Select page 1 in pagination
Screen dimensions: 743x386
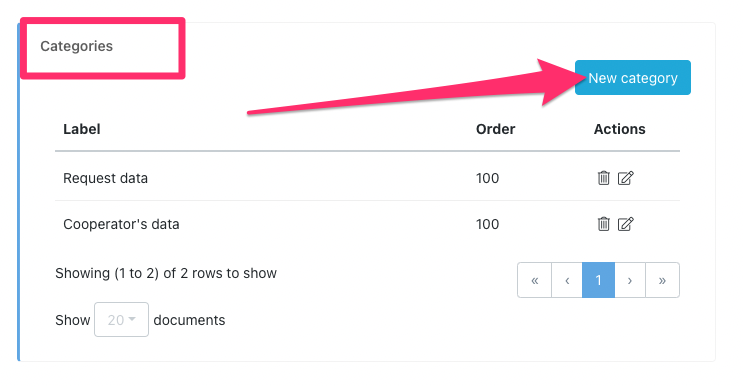(598, 280)
